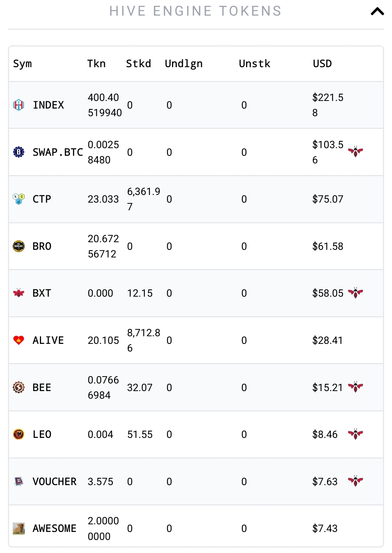Image resolution: width=392 pixels, height=553 pixels.
Task: Sort table by USD column header
Action: tap(322, 64)
